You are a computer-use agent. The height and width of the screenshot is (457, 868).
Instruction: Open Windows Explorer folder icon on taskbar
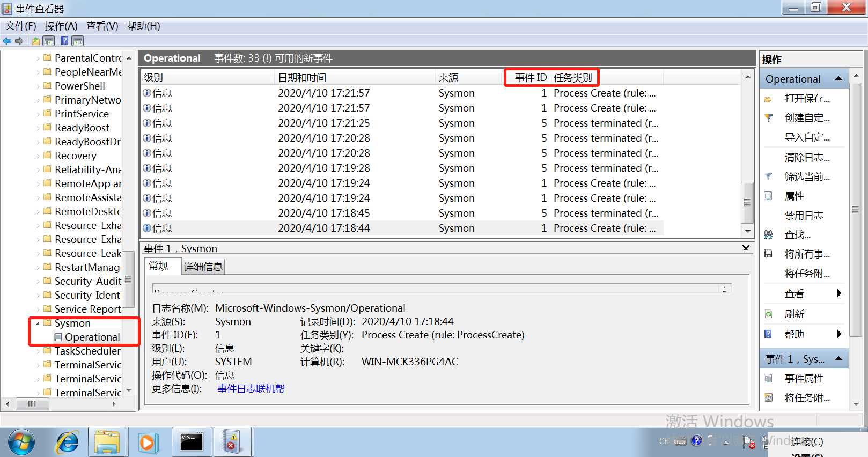(x=107, y=443)
